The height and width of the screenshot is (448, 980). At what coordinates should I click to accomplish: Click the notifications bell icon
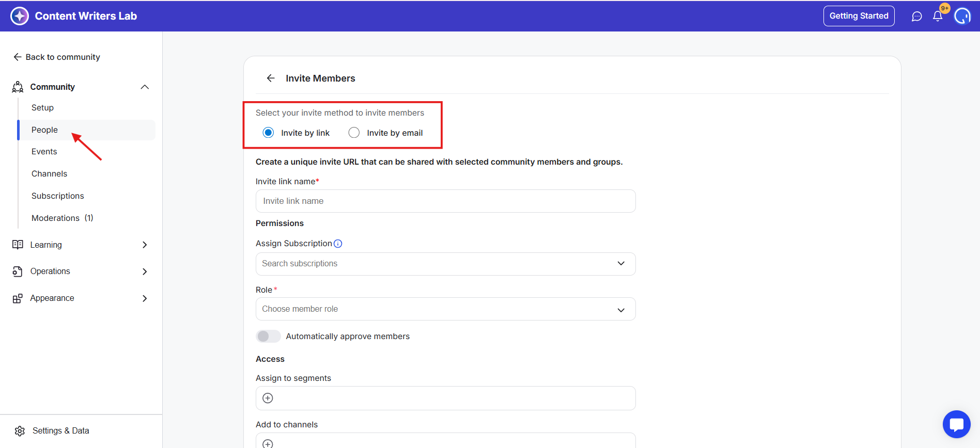(x=937, y=17)
